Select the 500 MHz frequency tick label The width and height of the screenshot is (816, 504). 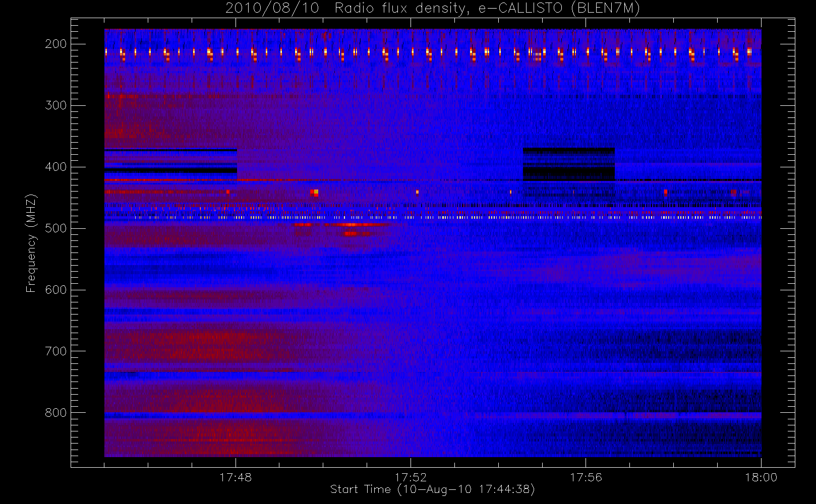55,228
